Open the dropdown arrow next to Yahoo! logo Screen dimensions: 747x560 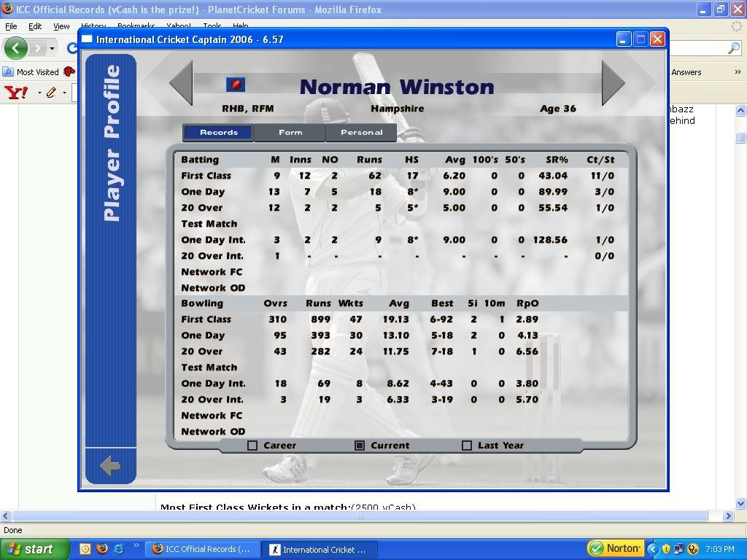coord(39,93)
